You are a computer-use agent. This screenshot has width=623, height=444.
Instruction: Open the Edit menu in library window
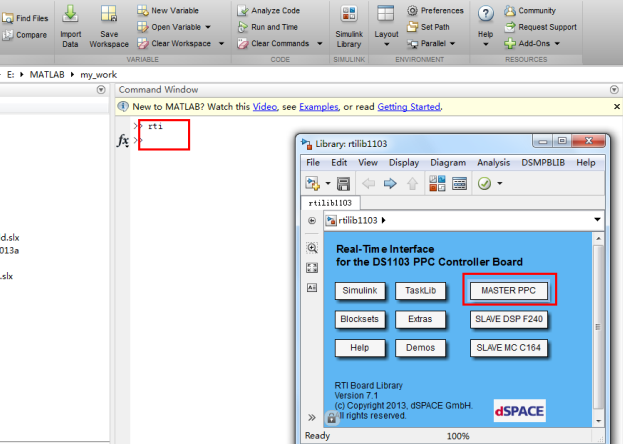[x=339, y=163]
